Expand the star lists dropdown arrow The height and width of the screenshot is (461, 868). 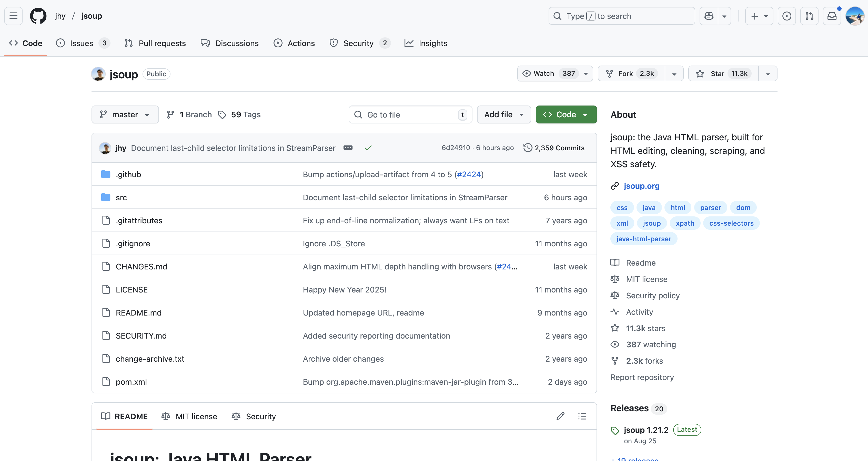(768, 74)
